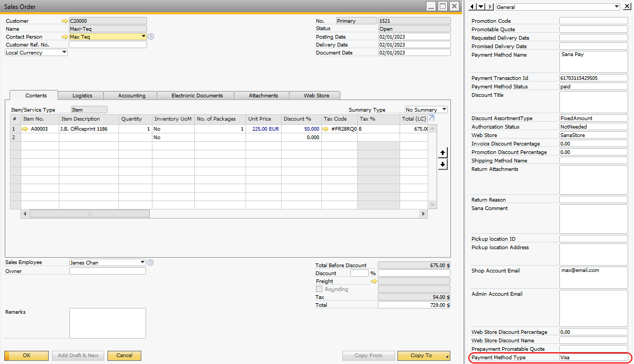Screen dimensions: 634x364
Task: Switch to the Logistics tab
Action: pos(82,96)
